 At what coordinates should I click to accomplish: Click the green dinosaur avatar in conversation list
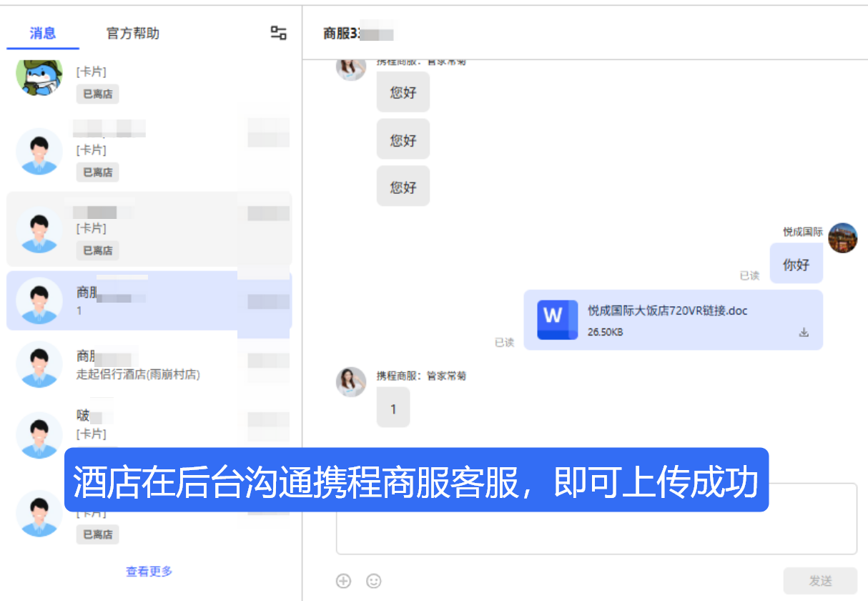(x=39, y=77)
